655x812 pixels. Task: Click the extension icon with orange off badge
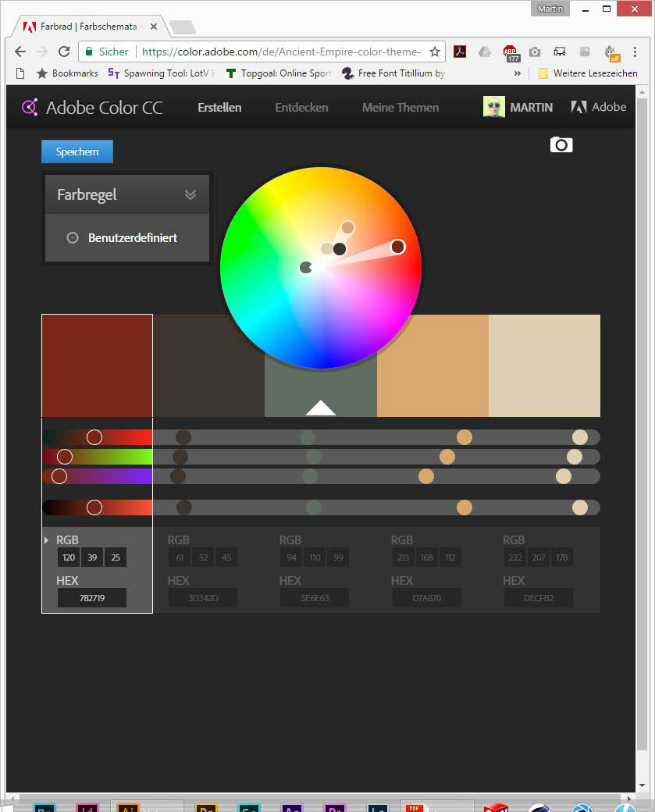(x=611, y=53)
